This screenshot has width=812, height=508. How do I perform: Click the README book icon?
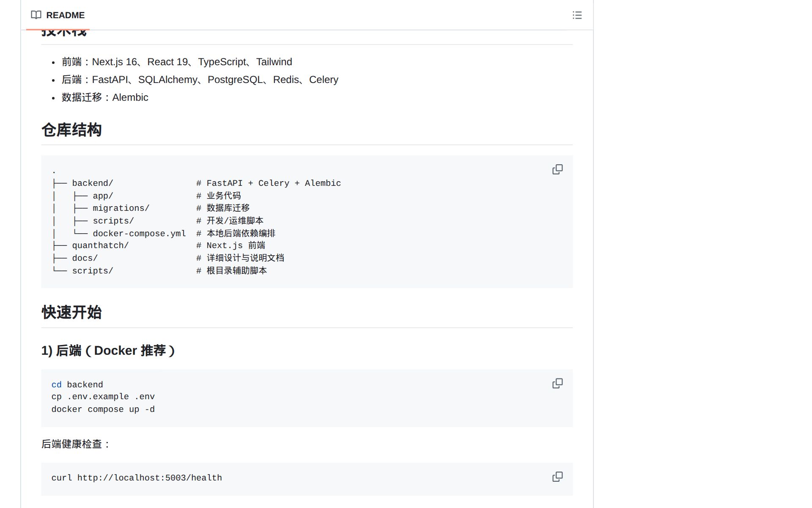[x=36, y=15]
